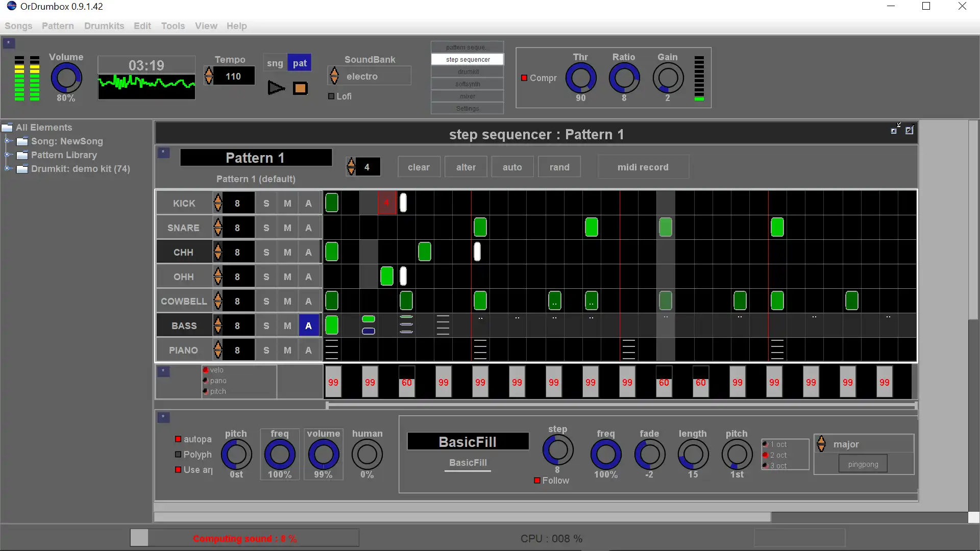The image size is (980, 551).
Task: Toggle the Lofi checkbox in SoundBank section
Action: pos(332,95)
